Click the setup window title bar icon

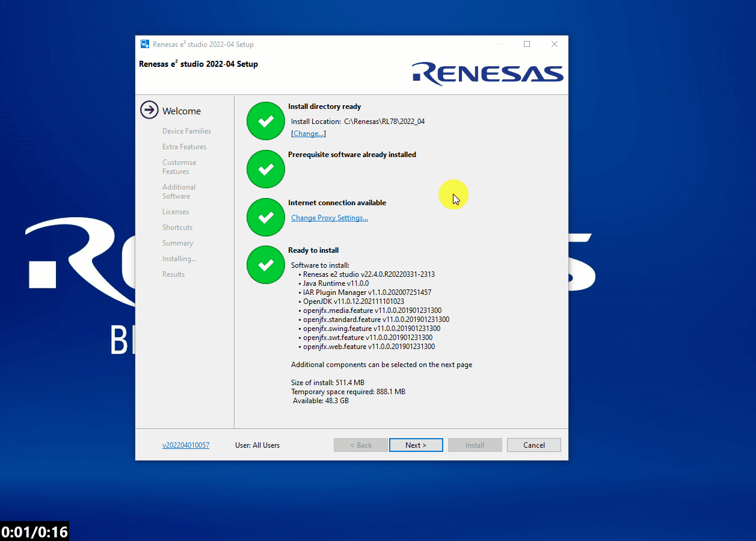(x=145, y=44)
